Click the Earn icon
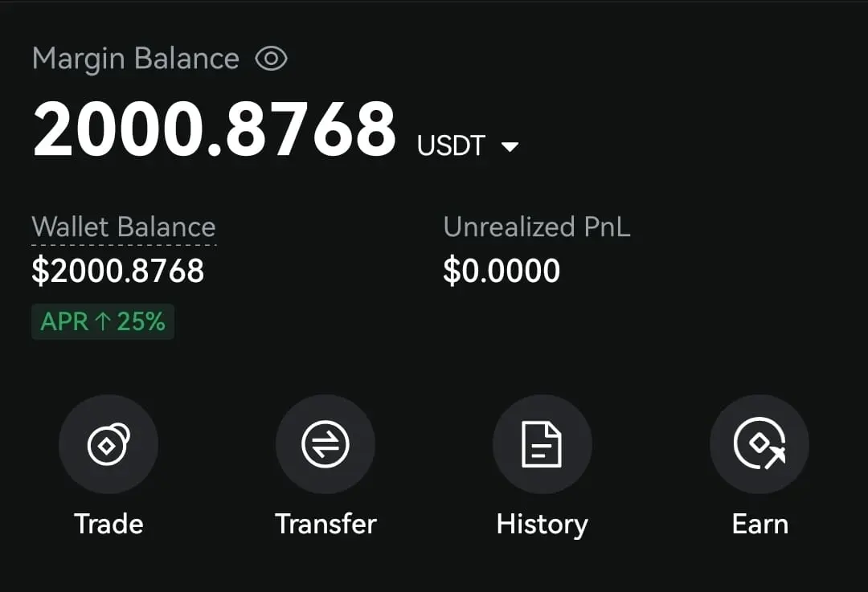868x592 pixels. pyautogui.click(x=759, y=443)
